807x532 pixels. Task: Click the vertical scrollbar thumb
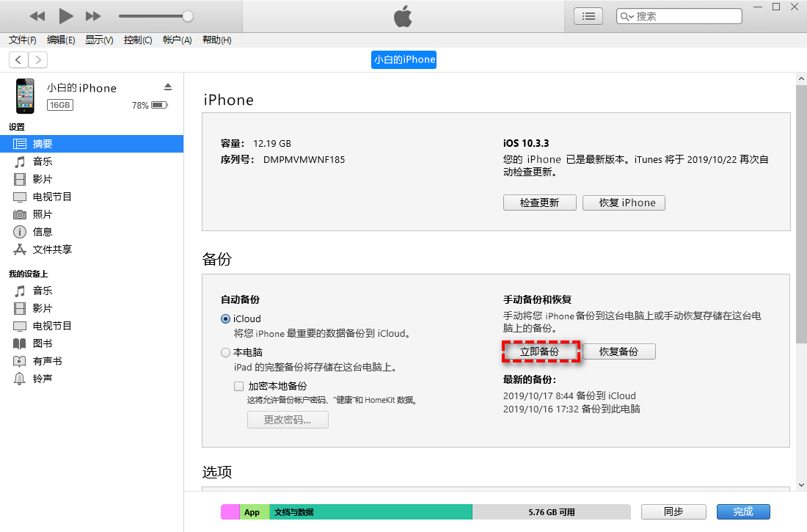click(x=801, y=214)
